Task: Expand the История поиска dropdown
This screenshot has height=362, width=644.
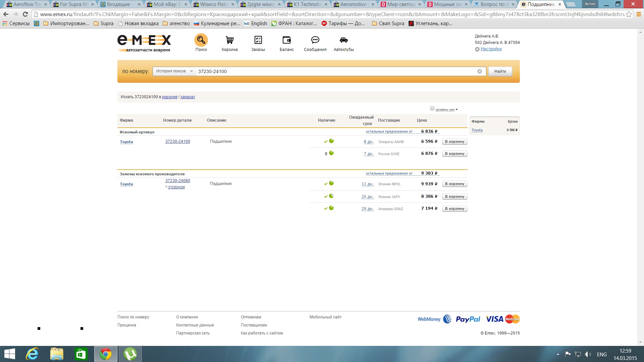Action: click(x=174, y=71)
